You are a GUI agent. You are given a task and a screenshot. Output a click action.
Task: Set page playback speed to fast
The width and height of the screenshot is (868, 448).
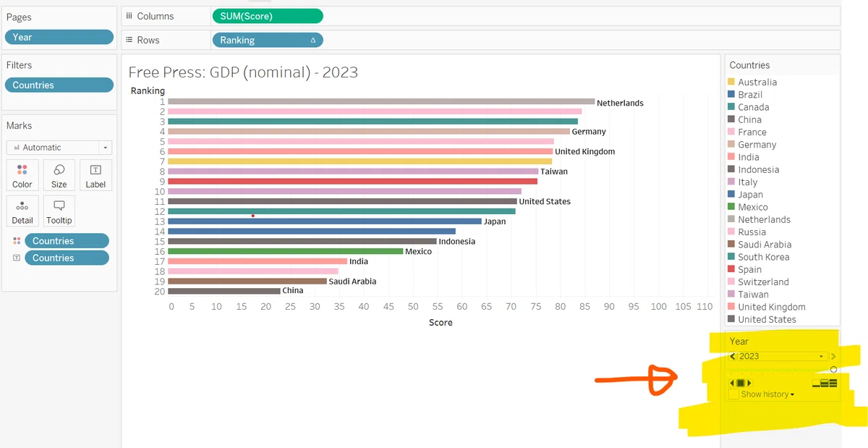pyautogui.click(x=833, y=383)
